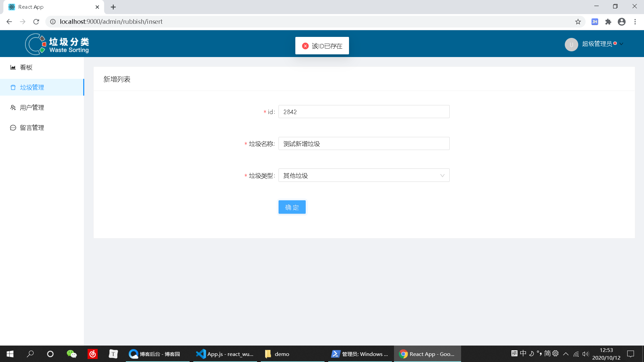This screenshot has width=644, height=362.
Task: Open WeChat from the taskbar
Action: pyautogui.click(x=71, y=354)
